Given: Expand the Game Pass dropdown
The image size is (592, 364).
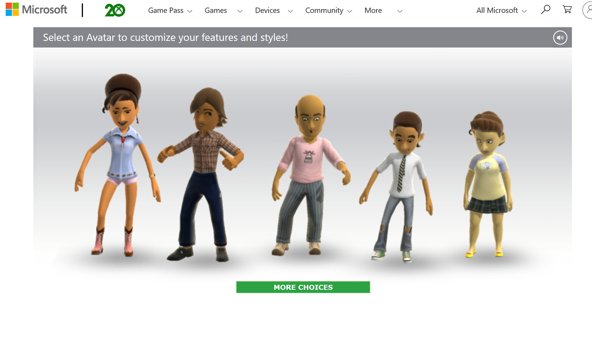Looking at the screenshot, I should click(170, 11).
